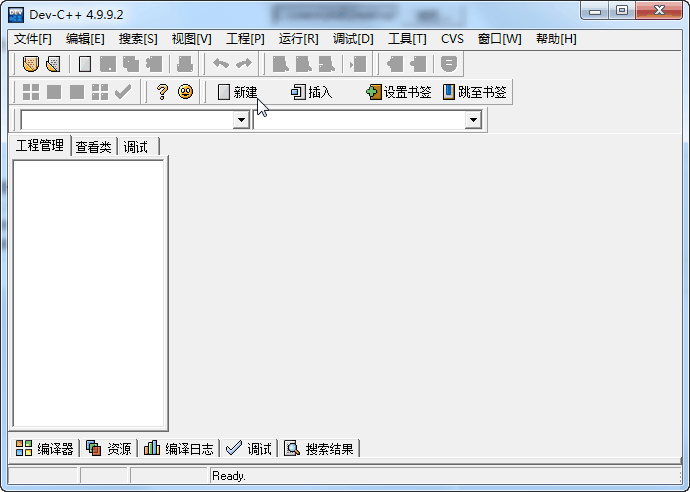Click the greyed-out remove from project icon
Image resolution: width=690 pixels, height=492 pixels.
418,64
